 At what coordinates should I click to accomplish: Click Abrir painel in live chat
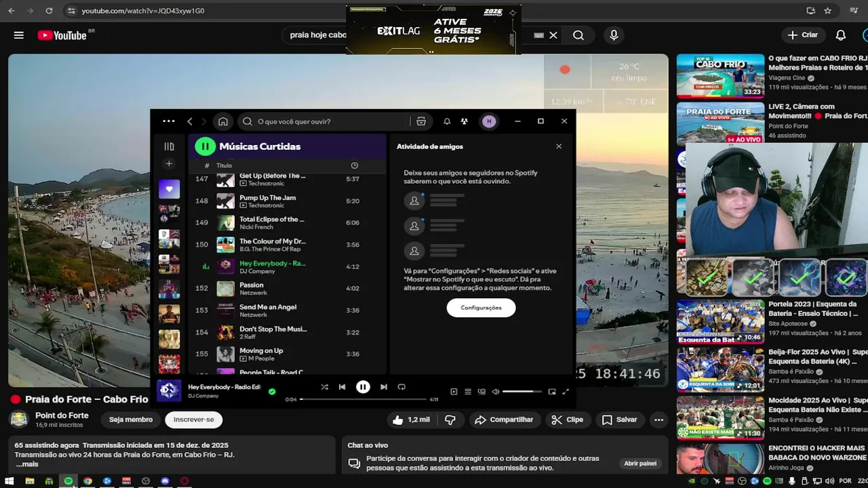[x=640, y=464]
